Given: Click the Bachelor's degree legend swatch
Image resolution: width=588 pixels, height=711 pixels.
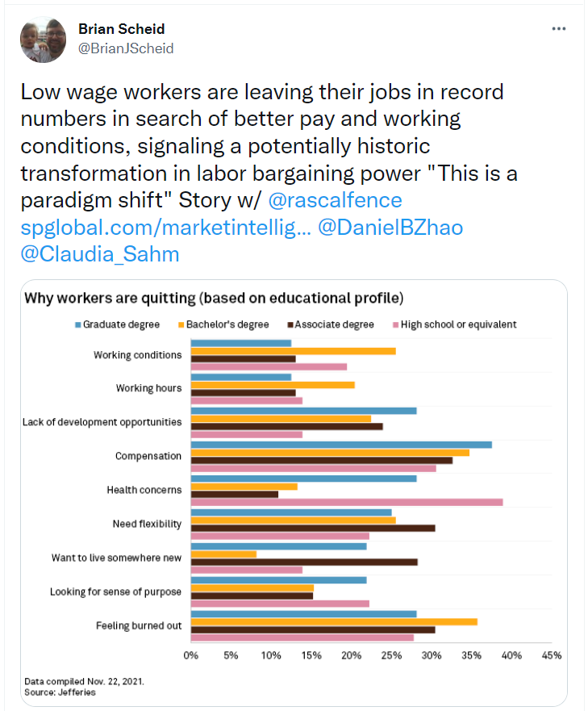Looking at the screenshot, I should (x=179, y=325).
